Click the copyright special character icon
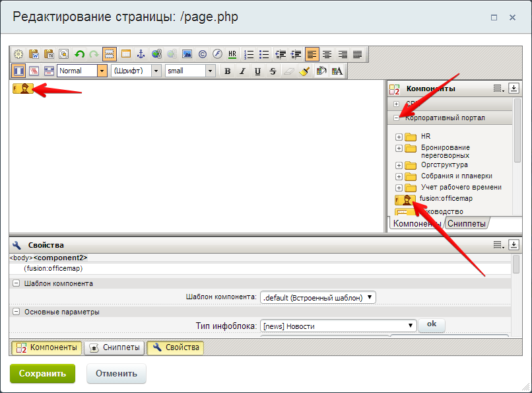Image resolution: width=532 pixels, height=393 pixels. [203, 55]
